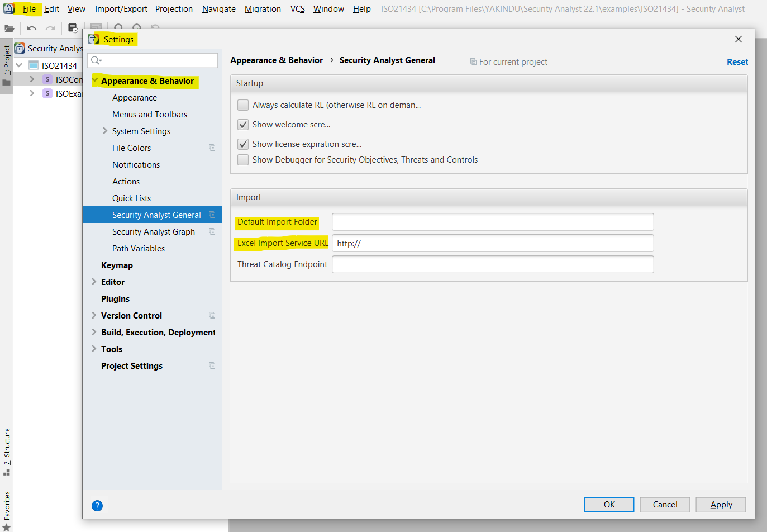Collapse the Appearance & Behavior arrow
Screen dimensions: 767x532
click(x=95, y=80)
